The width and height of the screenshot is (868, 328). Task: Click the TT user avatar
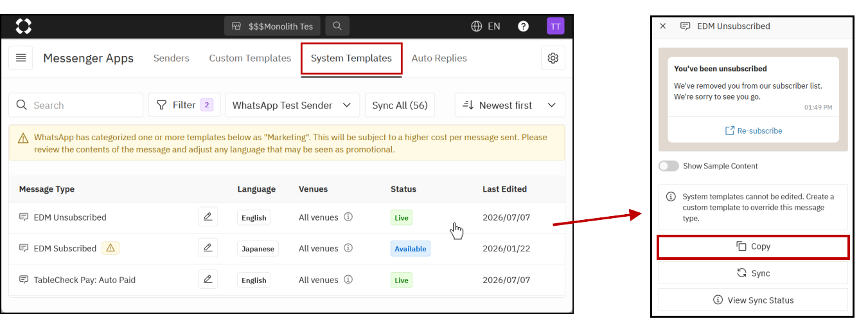coord(556,26)
